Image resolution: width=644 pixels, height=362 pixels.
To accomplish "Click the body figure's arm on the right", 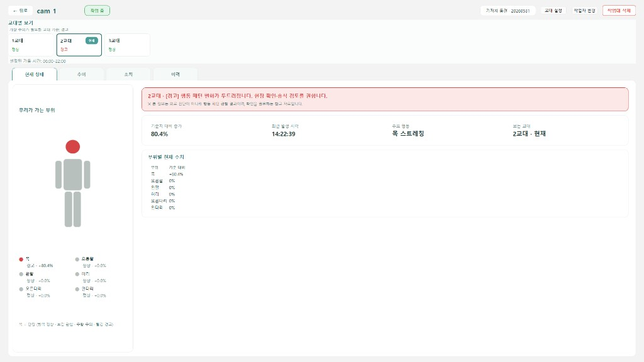I will (x=87, y=175).
